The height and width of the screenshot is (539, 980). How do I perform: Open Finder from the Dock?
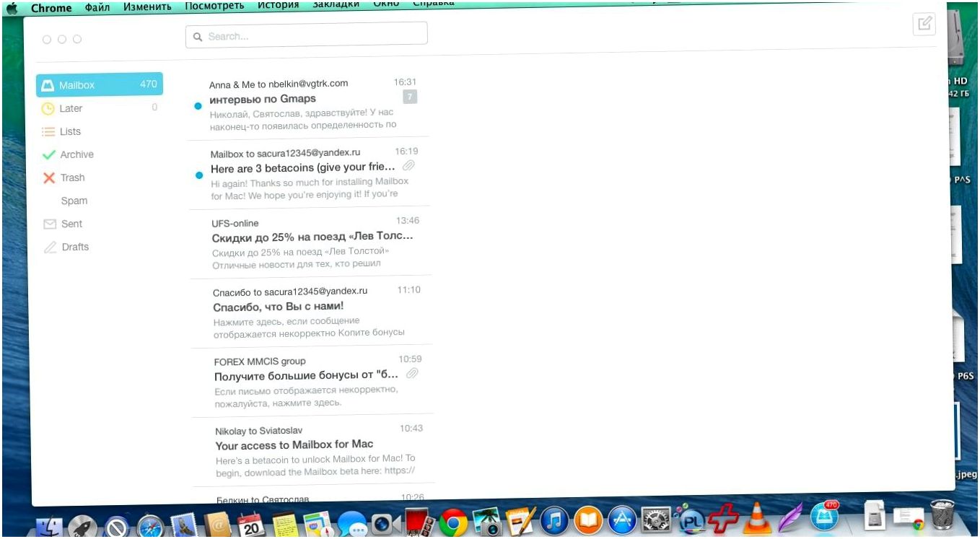(49, 526)
